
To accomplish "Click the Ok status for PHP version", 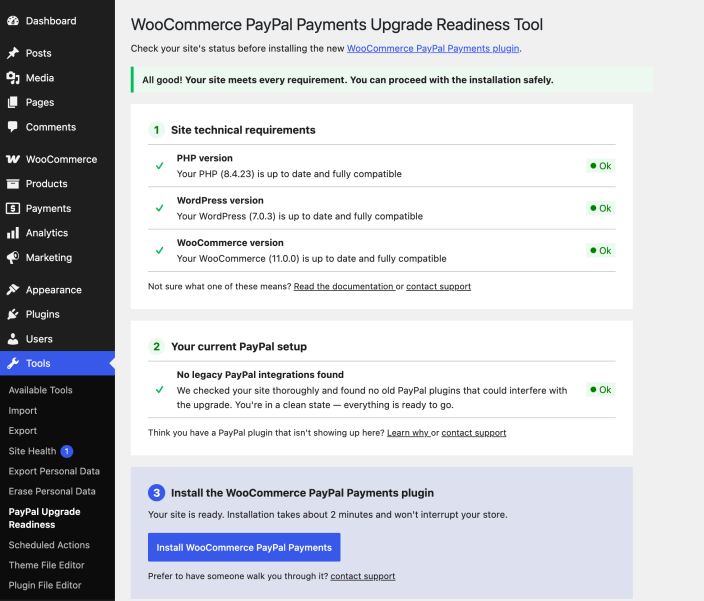I will (x=601, y=166).
